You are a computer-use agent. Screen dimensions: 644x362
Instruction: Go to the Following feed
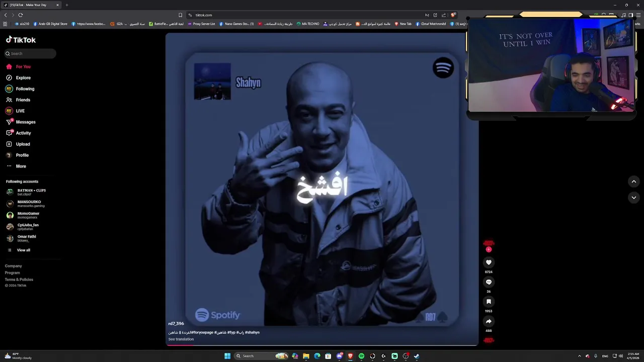(x=20, y=89)
